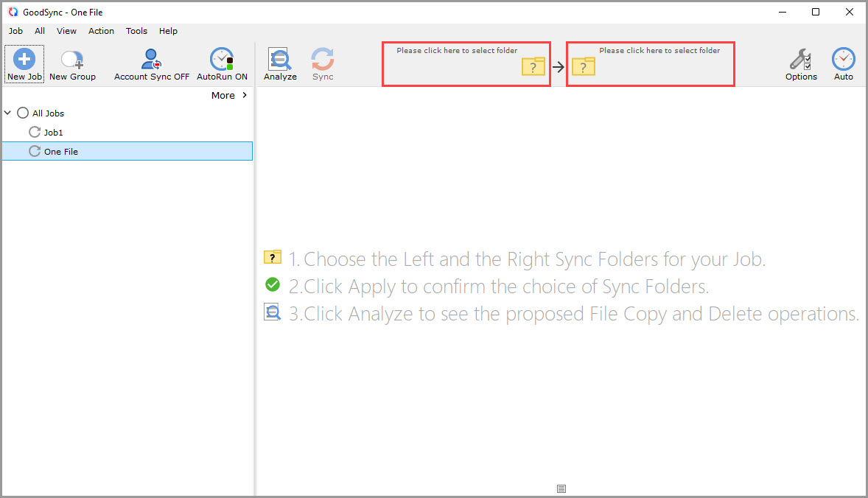Minimize the GoodSync window
This screenshot has height=498, width=868.
[783, 12]
